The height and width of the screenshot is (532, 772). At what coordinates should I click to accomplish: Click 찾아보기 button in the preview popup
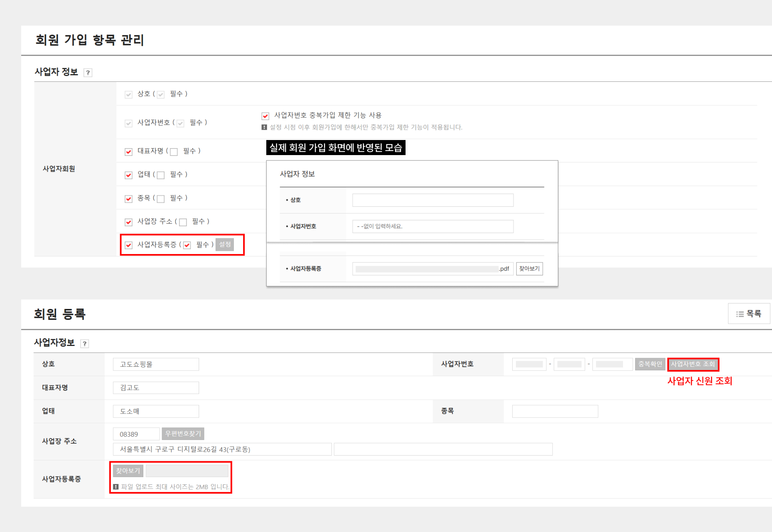click(x=529, y=269)
